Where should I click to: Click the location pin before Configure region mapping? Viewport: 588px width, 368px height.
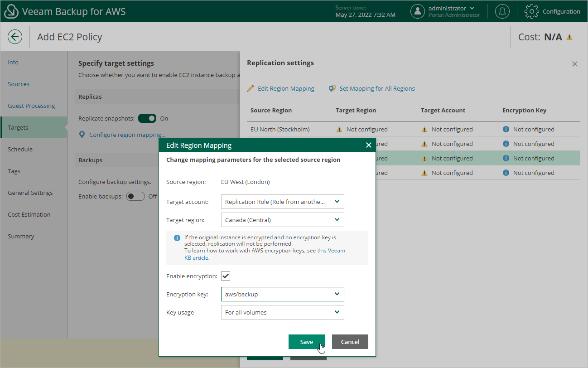[x=82, y=135]
